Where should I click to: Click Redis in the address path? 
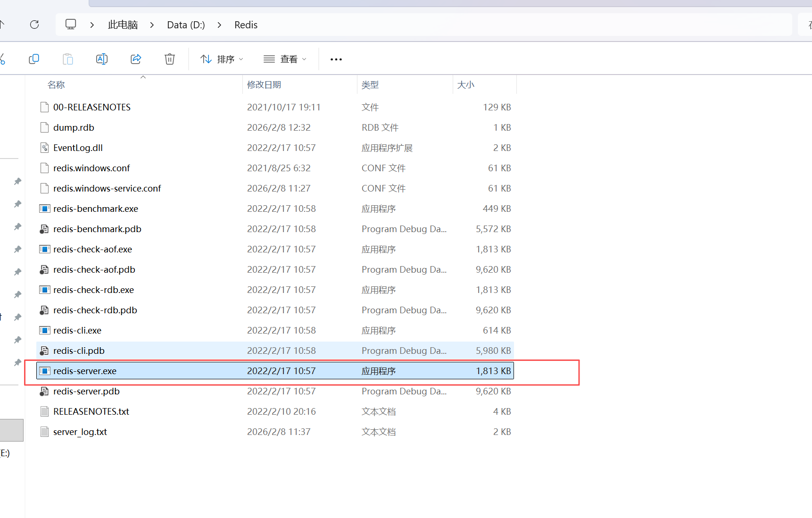246,25
